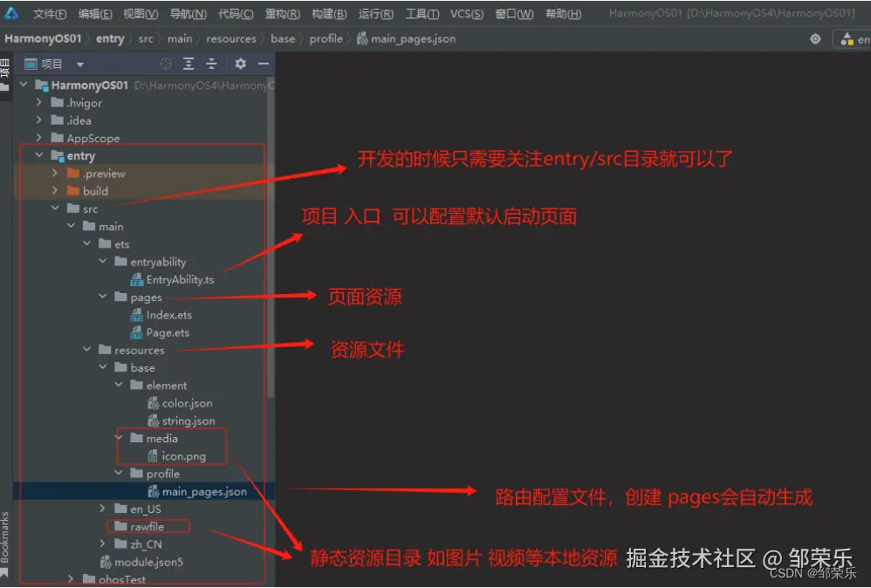Click the project tree vertical scrollbar

271,239
